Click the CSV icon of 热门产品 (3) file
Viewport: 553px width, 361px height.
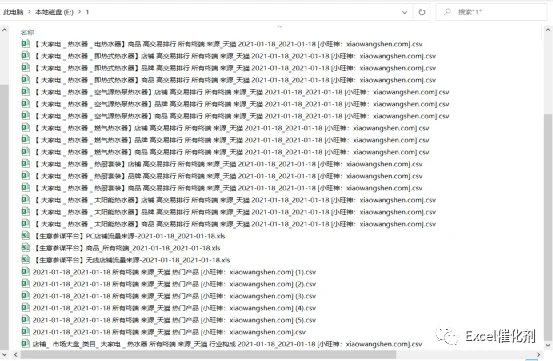click(25, 295)
